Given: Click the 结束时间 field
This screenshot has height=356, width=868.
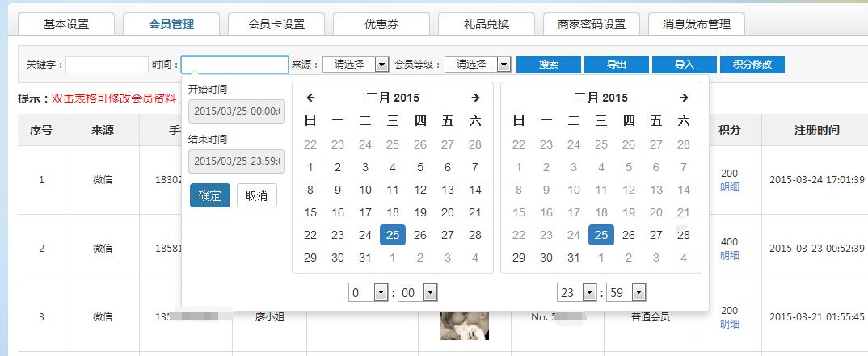Looking at the screenshot, I should (237, 161).
